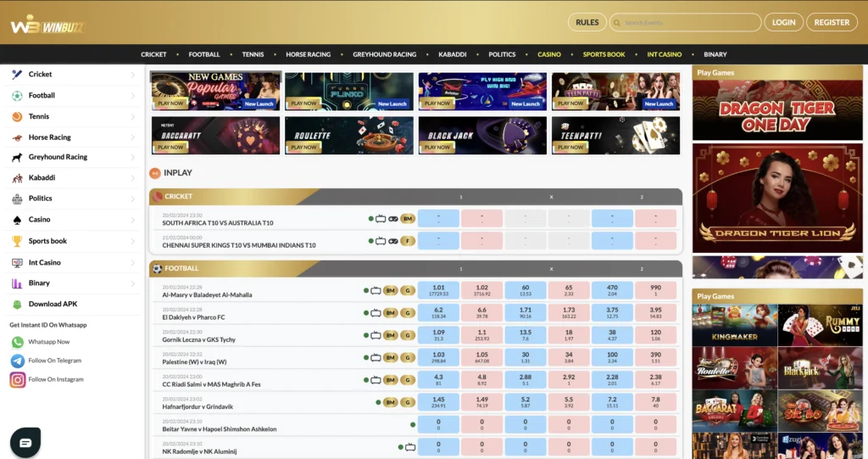868x459 pixels.
Task: Click the Instagram icon
Action: click(18, 380)
